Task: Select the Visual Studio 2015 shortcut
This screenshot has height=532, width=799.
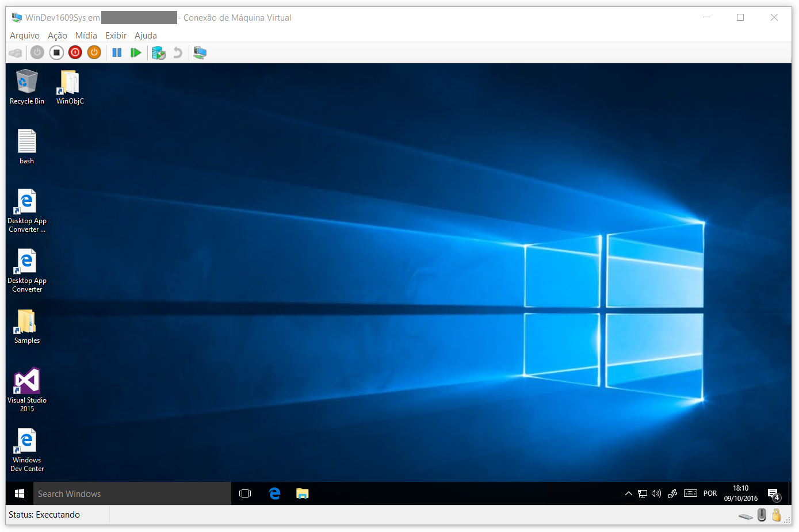Action: tap(27, 390)
